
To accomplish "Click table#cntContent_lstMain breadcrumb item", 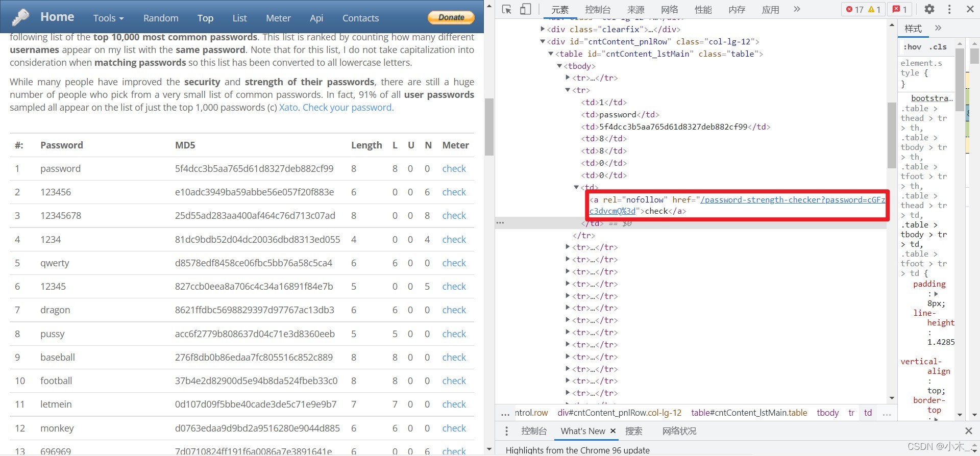I will click(x=749, y=413).
